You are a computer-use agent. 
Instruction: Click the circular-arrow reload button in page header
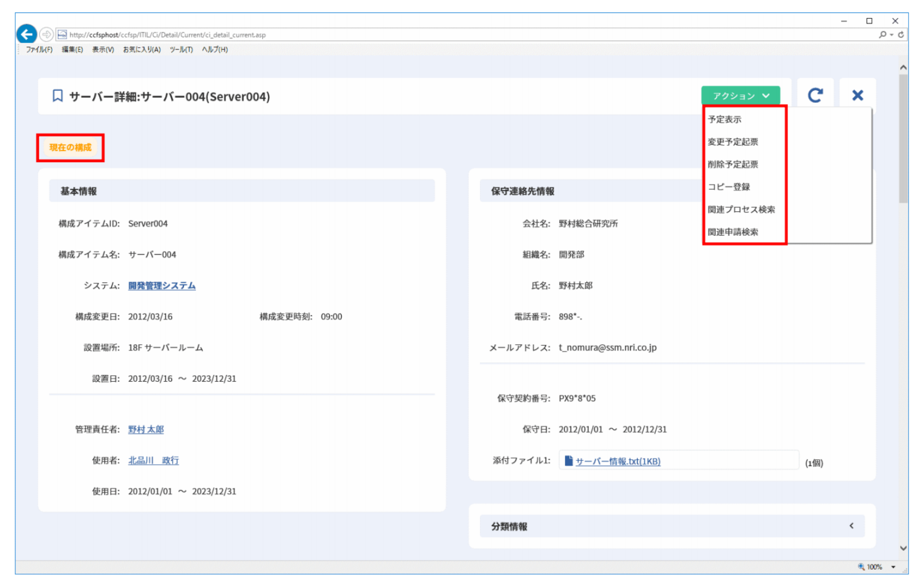tap(815, 95)
